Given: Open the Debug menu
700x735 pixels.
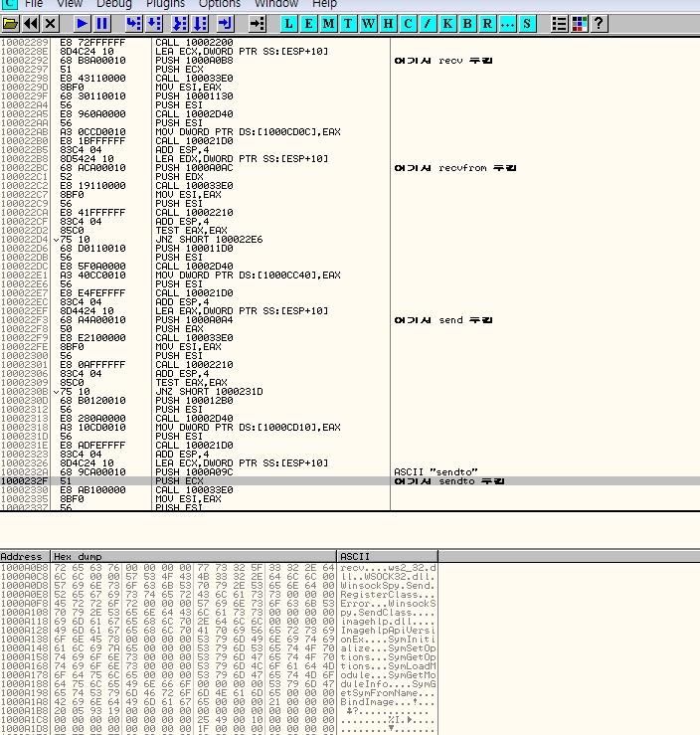Looking at the screenshot, I should pos(114,4).
